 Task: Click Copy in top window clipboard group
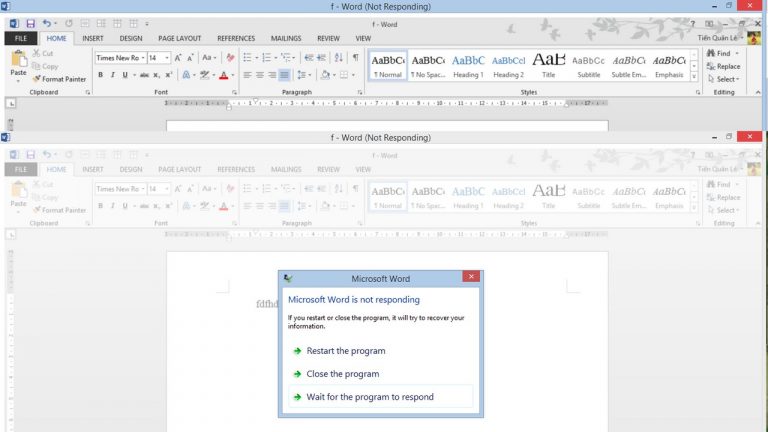(x=45, y=66)
